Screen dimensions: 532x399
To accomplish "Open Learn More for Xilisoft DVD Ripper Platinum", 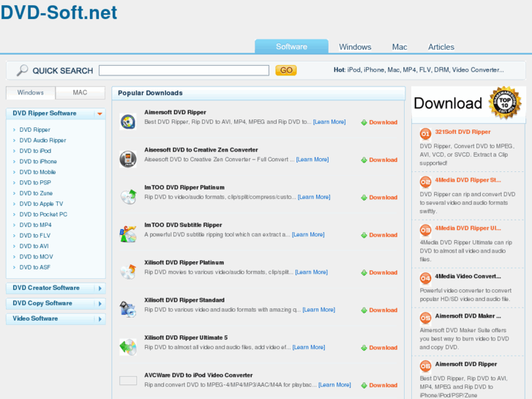I will (311, 272).
